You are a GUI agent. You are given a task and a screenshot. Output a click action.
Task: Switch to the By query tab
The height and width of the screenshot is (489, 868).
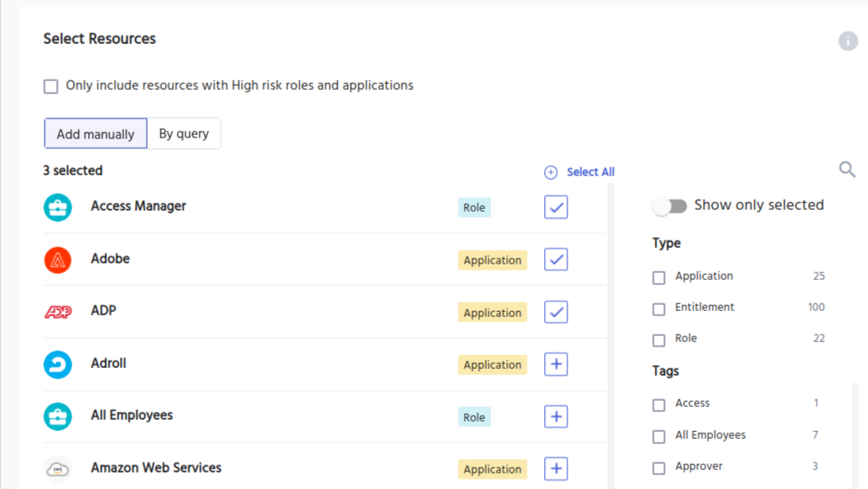[184, 134]
